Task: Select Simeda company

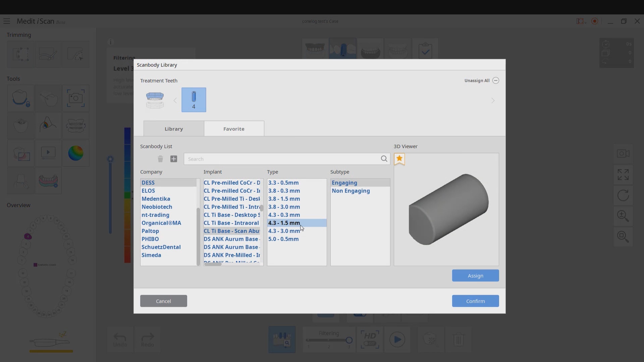Action: click(168, 255)
